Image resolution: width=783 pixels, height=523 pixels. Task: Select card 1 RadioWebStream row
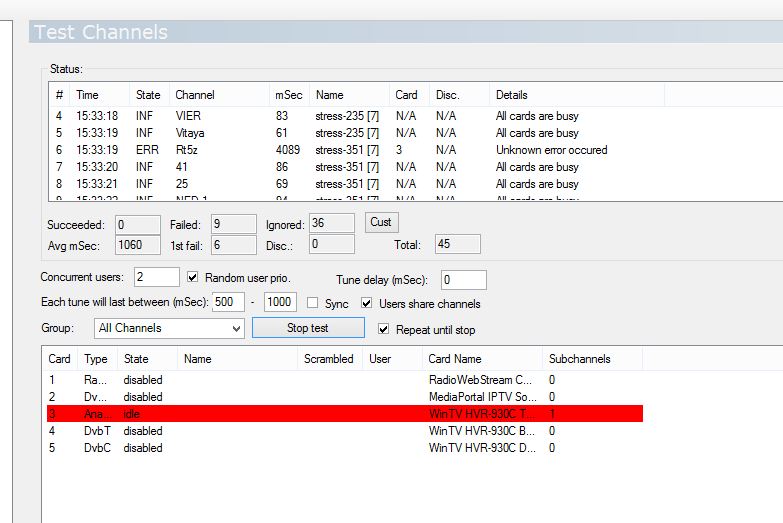pos(345,380)
